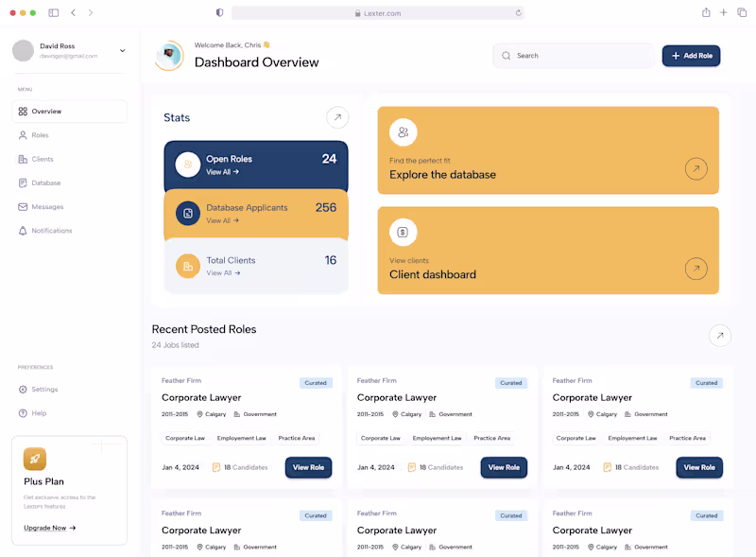Click the 24 Jobs listed text
The width and height of the screenshot is (756, 557).
click(175, 345)
